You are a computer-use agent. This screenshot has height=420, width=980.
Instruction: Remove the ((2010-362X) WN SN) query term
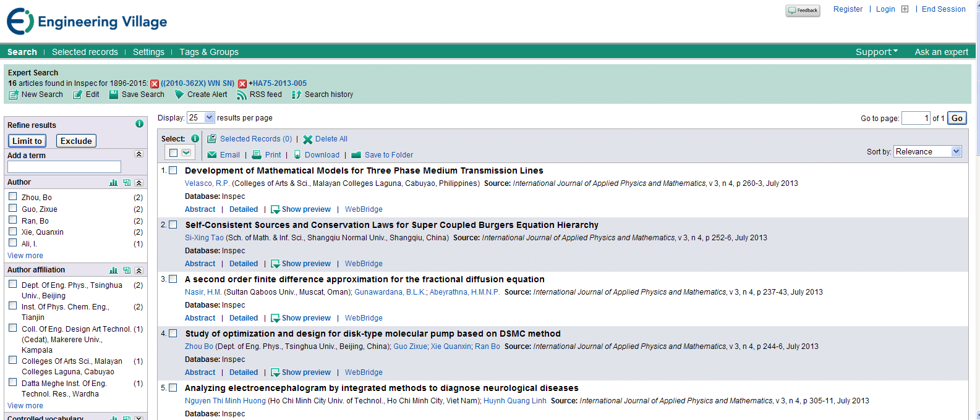(155, 84)
